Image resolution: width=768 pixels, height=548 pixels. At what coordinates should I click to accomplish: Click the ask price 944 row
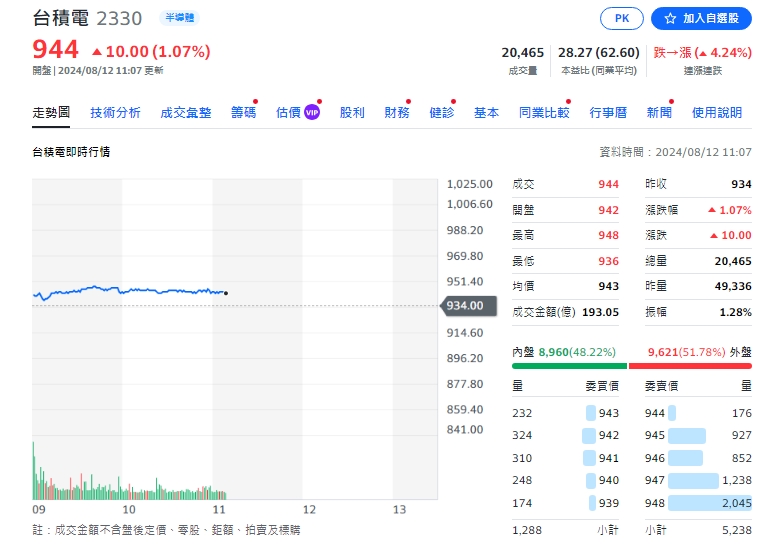[698, 413]
